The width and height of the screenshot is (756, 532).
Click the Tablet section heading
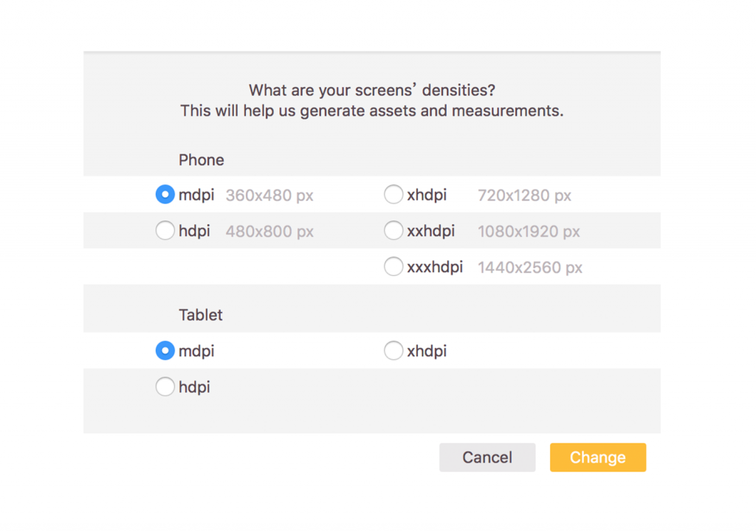pos(201,315)
